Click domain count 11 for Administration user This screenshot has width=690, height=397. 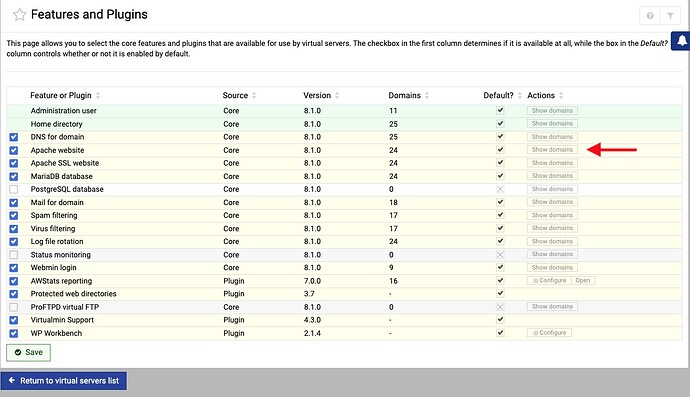[393, 111]
